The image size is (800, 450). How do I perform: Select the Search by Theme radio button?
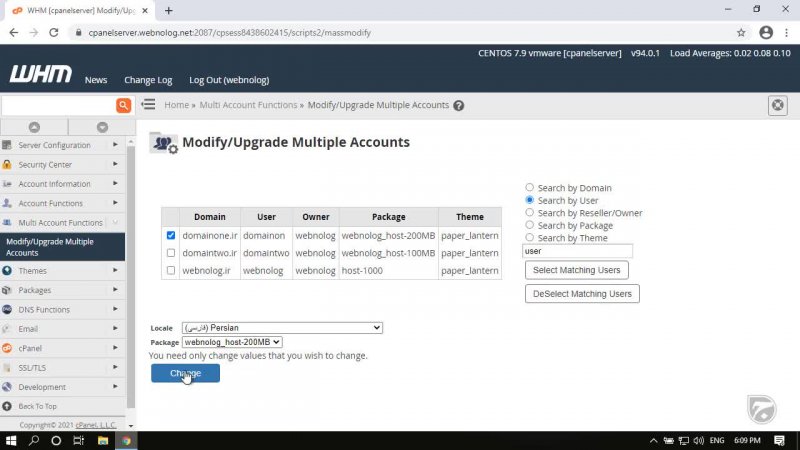pos(530,237)
